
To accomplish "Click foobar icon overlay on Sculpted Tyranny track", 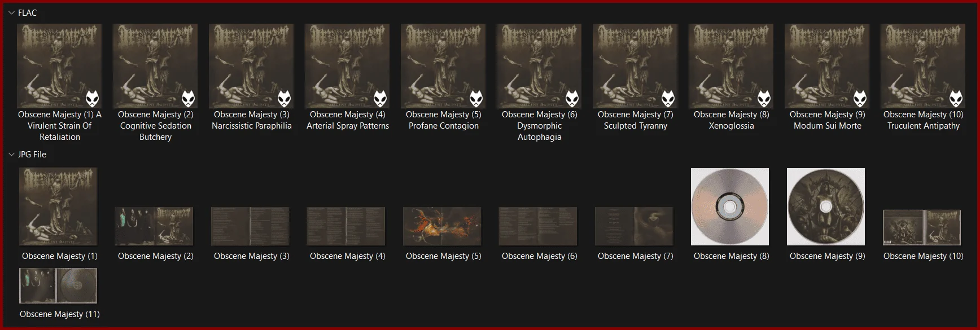I will click(x=668, y=99).
